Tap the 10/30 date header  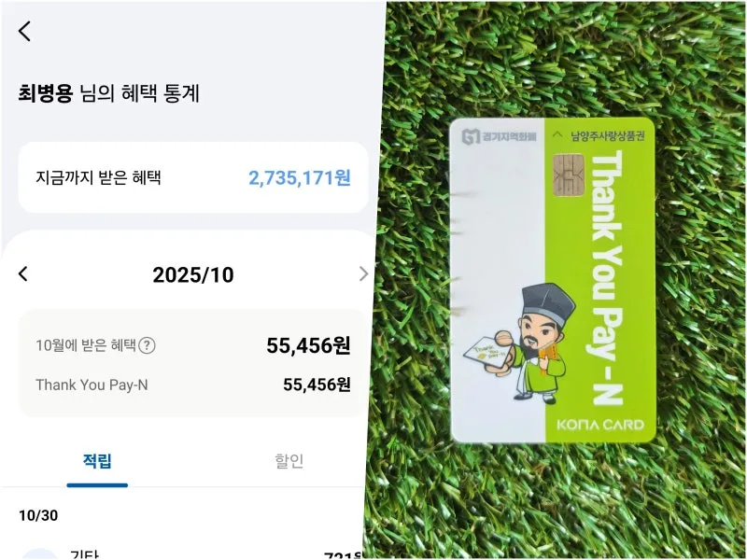click(38, 515)
